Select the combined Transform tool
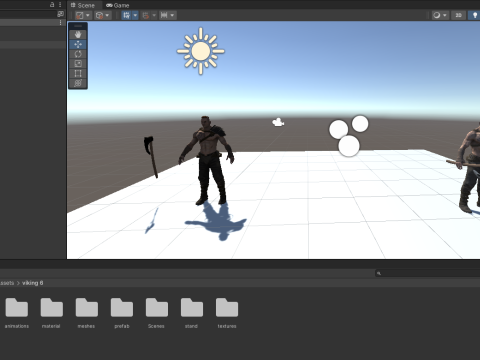480x360 pixels. coord(78,83)
